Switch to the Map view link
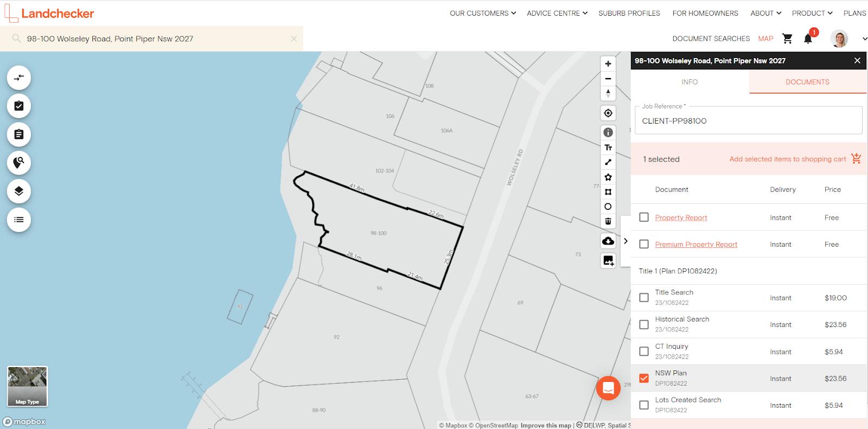The height and width of the screenshot is (429, 868). pos(765,39)
